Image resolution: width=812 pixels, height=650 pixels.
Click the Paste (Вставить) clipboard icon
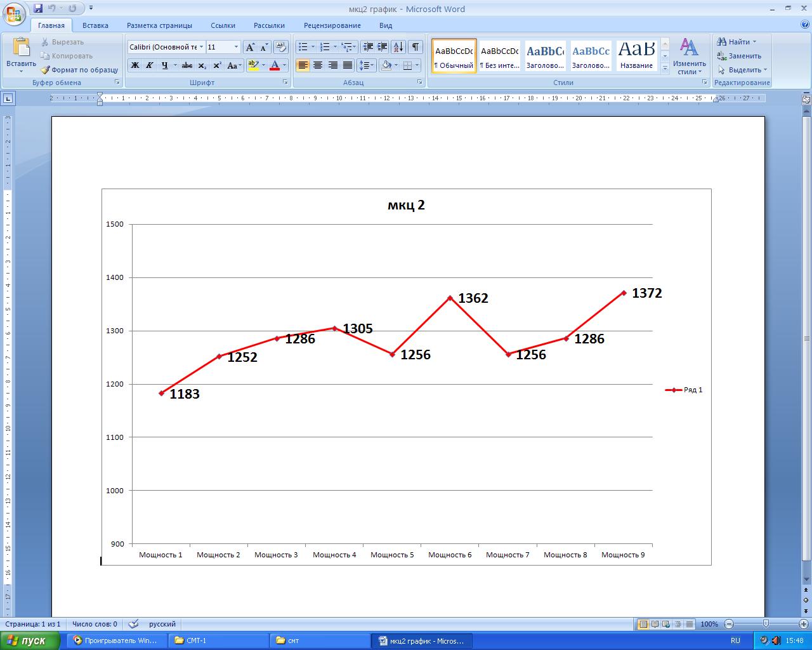pos(21,48)
